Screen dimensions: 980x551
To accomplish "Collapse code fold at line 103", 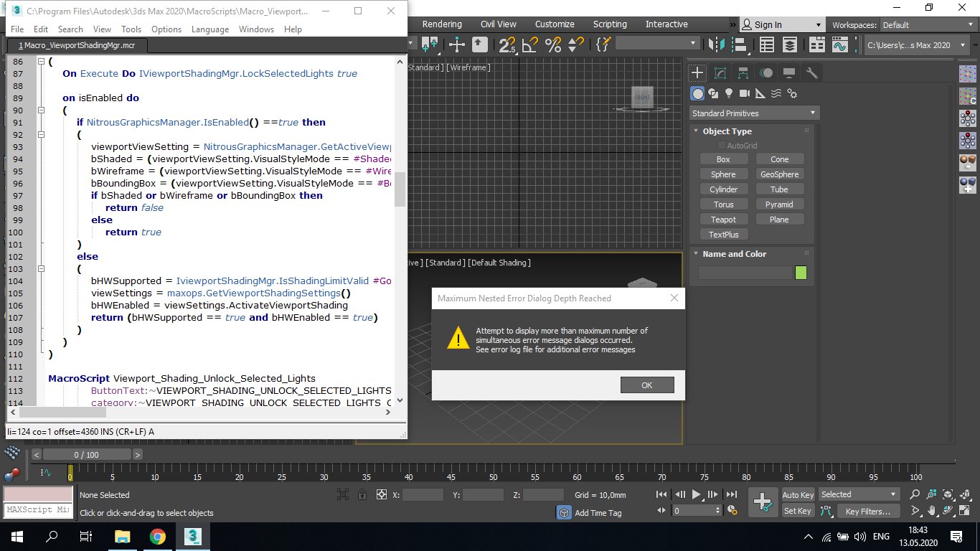I will pyautogui.click(x=40, y=269).
